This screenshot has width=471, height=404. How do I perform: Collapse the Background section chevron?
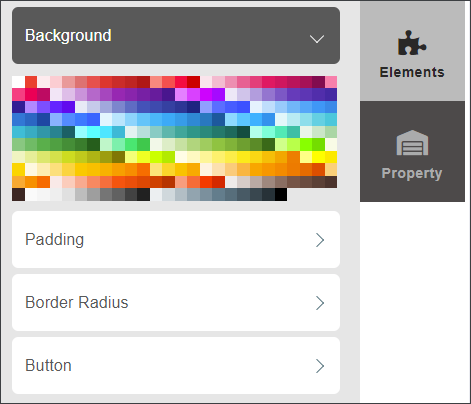pos(317,39)
